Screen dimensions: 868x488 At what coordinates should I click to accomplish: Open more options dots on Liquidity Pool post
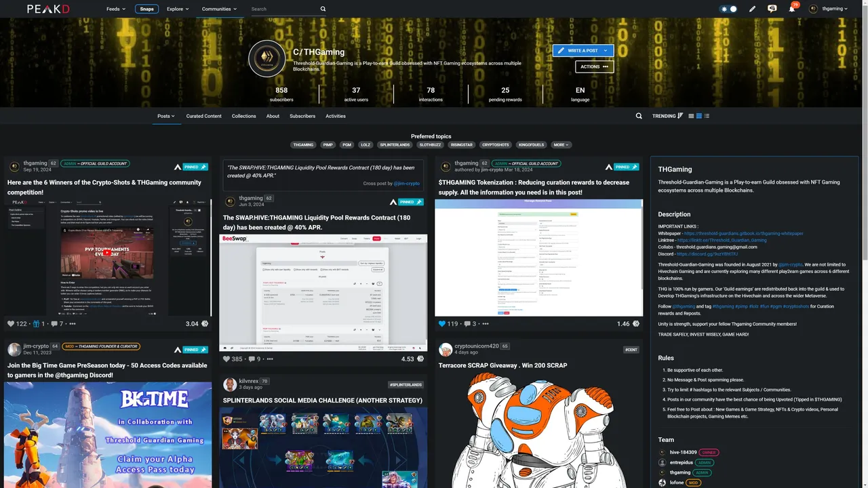coord(270,359)
